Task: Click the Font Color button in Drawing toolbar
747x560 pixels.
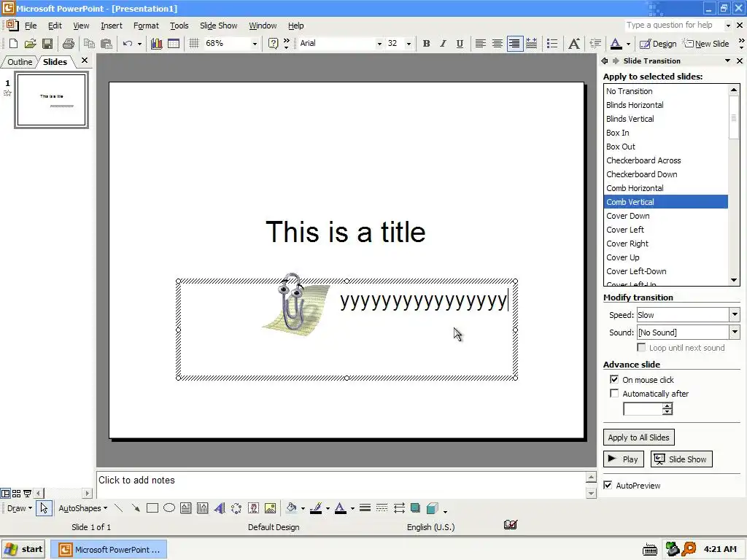Action: coord(340,508)
